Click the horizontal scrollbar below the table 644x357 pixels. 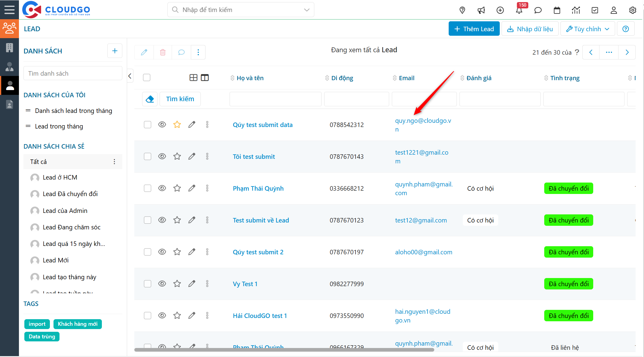284,349
